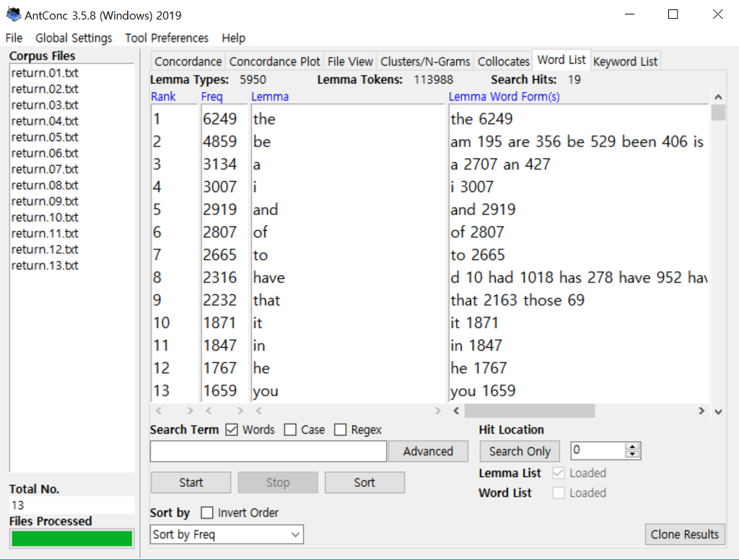Click the Lemma Word Form(s) header

coord(504,97)
